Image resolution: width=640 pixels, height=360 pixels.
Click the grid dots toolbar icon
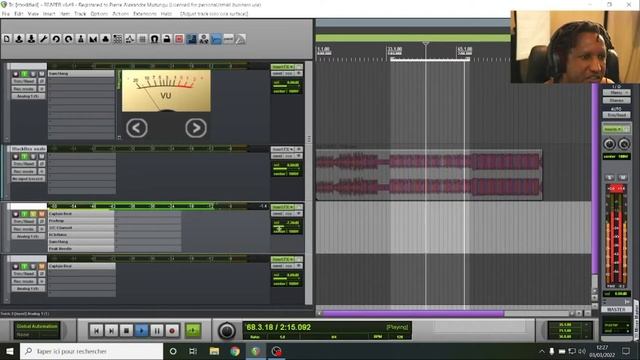118,39
